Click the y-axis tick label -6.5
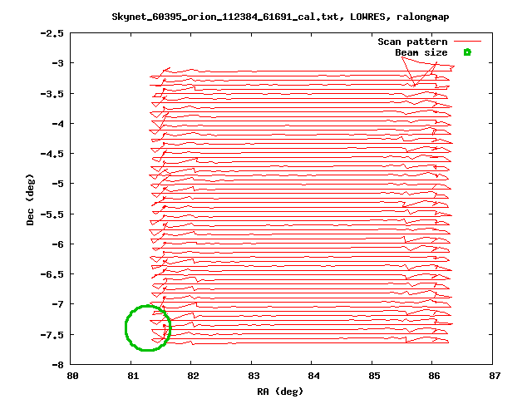The height and width of the screenshot is (399, 532). pos(52,274)
